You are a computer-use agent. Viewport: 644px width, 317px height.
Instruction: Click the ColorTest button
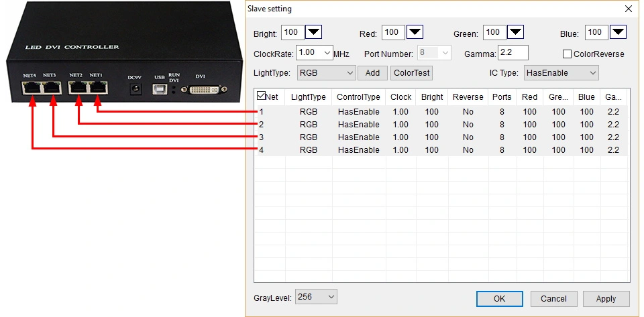pyautogui.click(x=411, y=73)
